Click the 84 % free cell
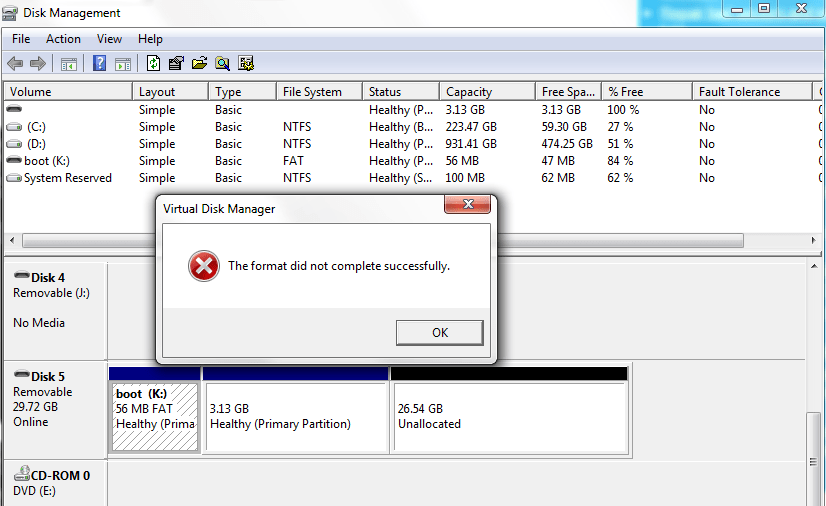 tap(620, 161)
